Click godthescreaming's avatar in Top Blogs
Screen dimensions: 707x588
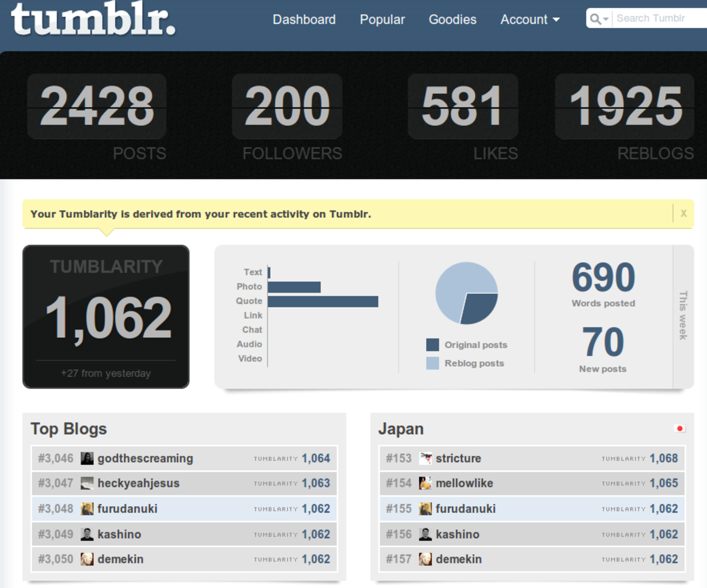(x=87, y=459)
